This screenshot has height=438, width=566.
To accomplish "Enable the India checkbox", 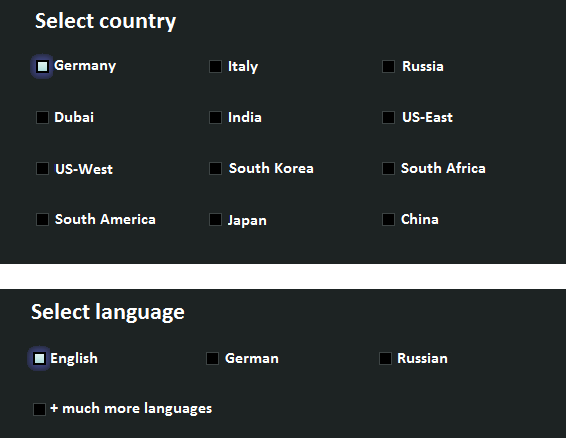I will [215, 117].
